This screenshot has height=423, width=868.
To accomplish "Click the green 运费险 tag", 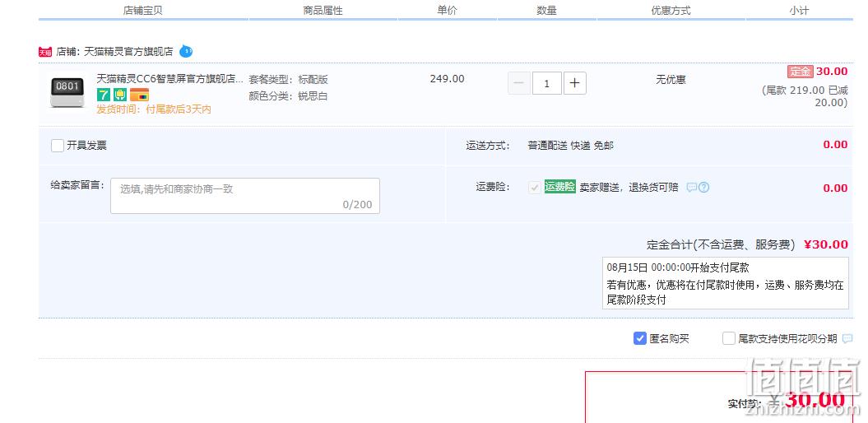I will (x=559, y=187).
